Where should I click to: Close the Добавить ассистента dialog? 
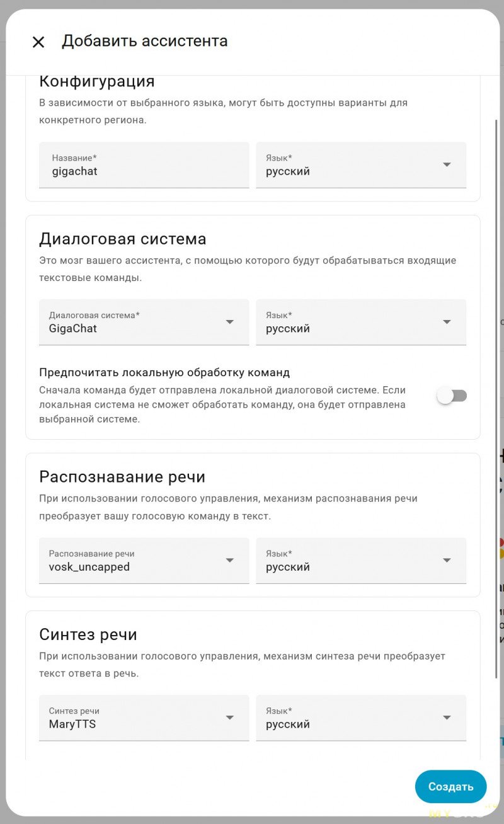coord(38,42)
